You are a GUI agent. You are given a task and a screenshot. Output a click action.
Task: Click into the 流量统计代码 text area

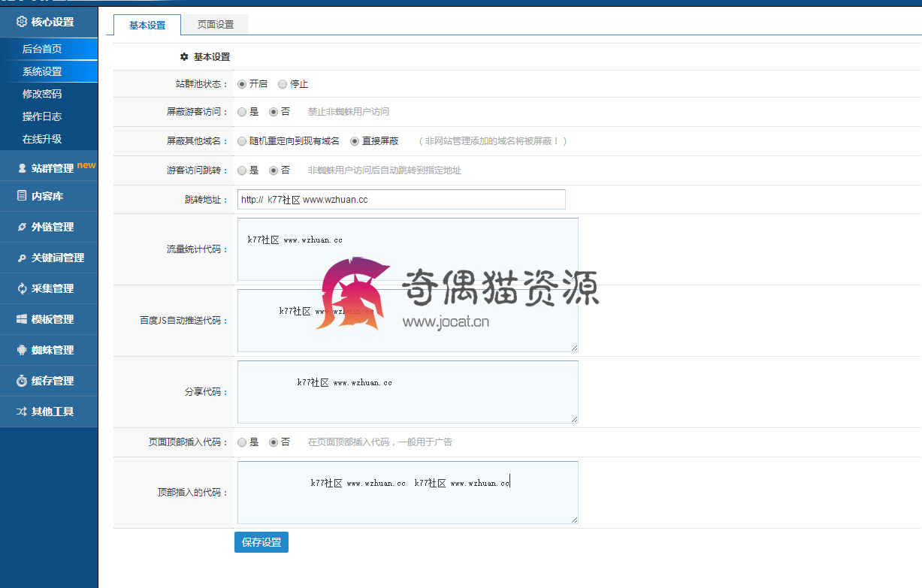point(408,249)
